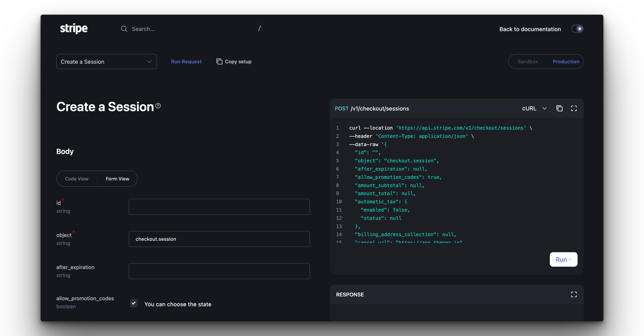Copy the cURL code snippet
The width and height of the screenshot is (644, 336).
(x=559, y=108)
